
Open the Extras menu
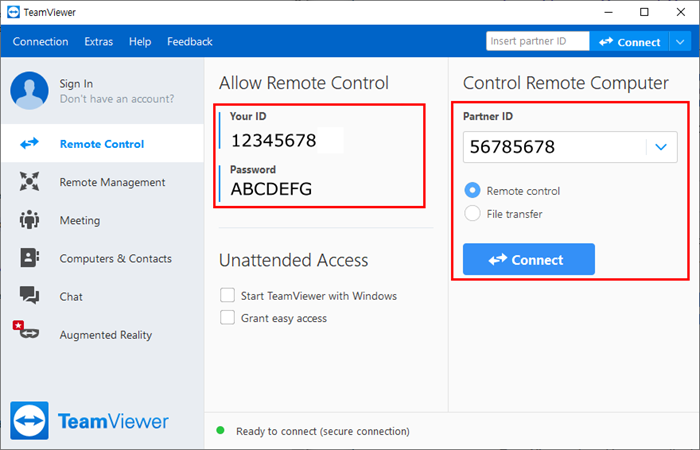click(99, 42)
